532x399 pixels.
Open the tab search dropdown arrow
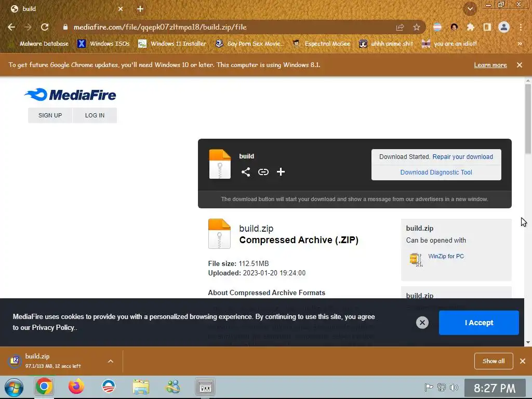point(470,9)
